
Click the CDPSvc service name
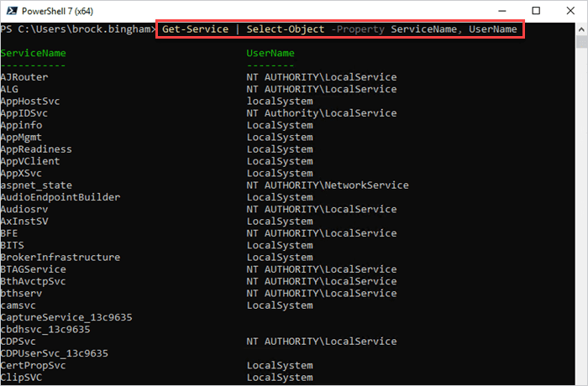pyautogui.click(x=18, y=341)
